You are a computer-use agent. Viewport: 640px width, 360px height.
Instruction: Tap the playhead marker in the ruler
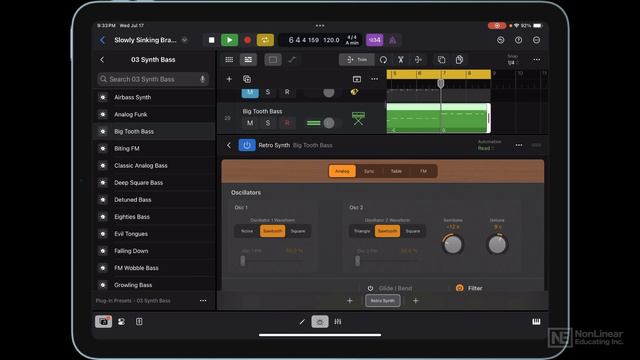click(x=441, y=83)
